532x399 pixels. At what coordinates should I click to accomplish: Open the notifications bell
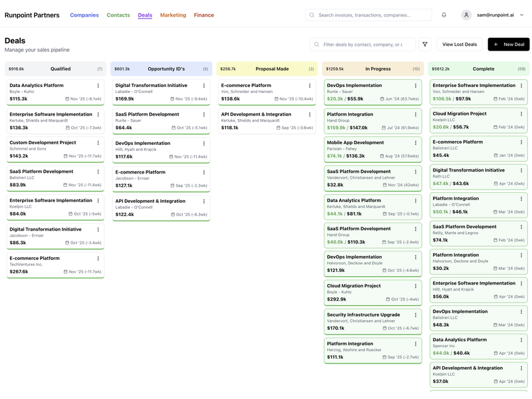[444, 15]
